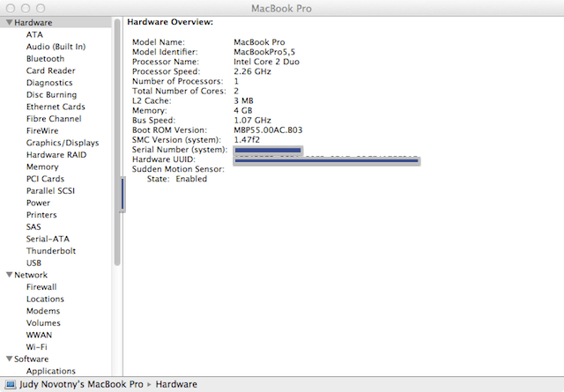The width and height of the screenshot is (564, 392).
Task: Open the Audio (Built In) category
Action: pyautogui.click(x=56, y=47)
